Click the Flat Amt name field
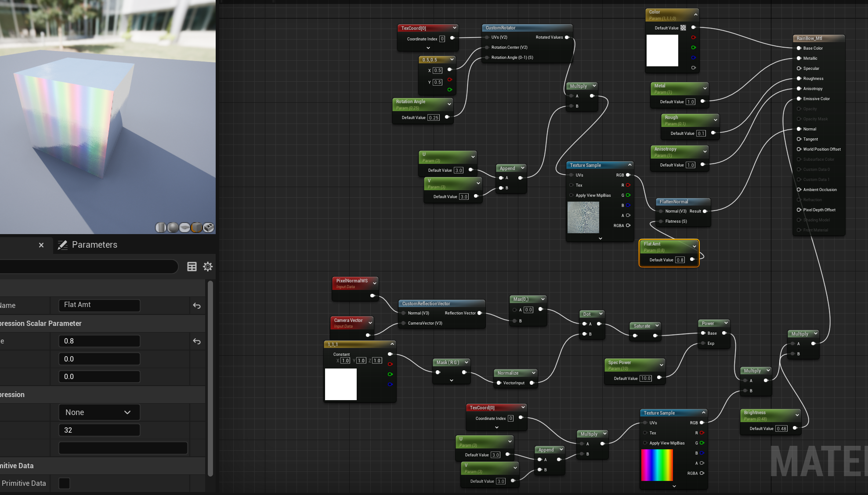 pyautogui.click(x=99, y=305)
